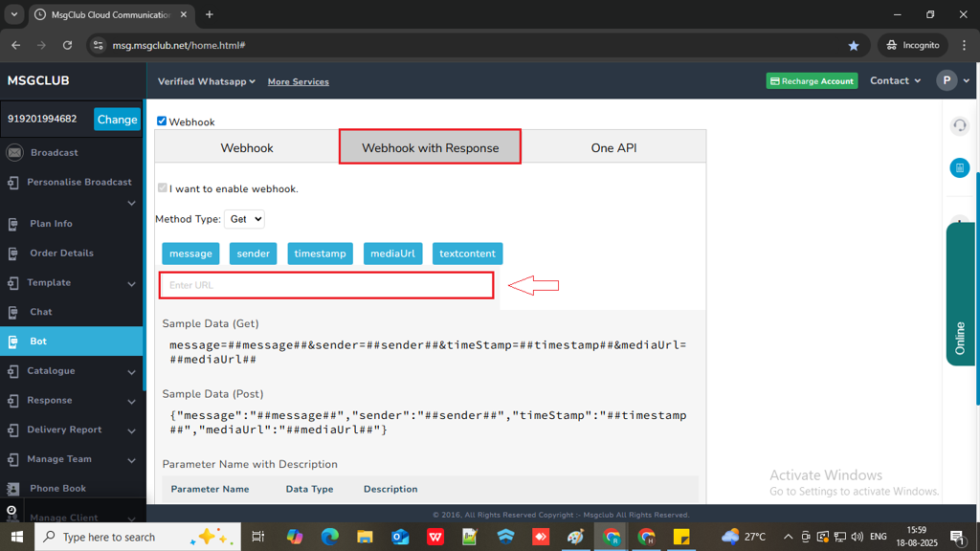Open the Chrome tab search arrow
This screenshot has height=551, width=980.
(x=13, y=14)
